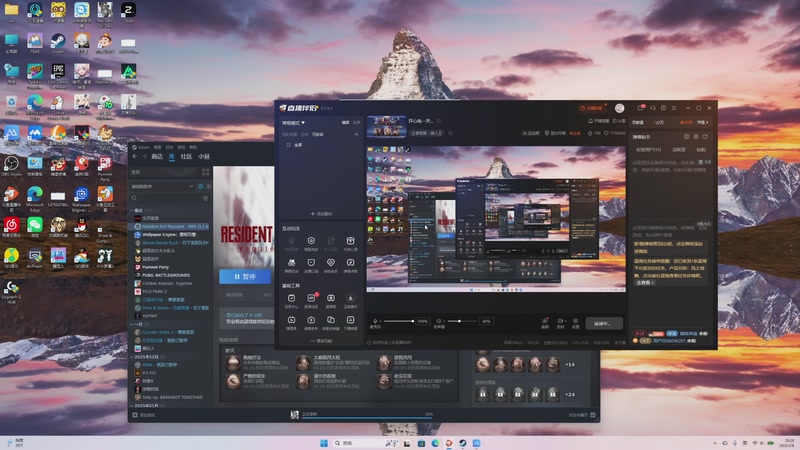Open WeChat green desktop icon
Image resolution: width=800 pixels, height=450 pixels.
[35, 228]
